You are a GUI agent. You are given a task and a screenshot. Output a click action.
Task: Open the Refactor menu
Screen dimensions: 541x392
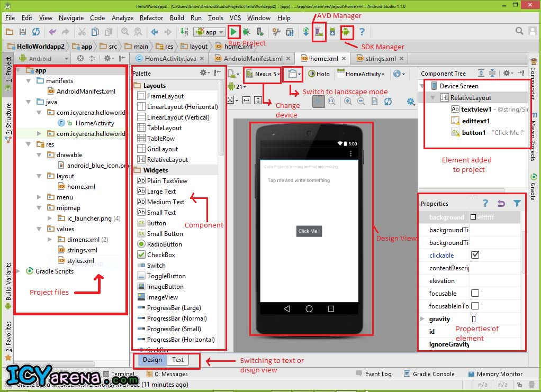tap(151, 17)
